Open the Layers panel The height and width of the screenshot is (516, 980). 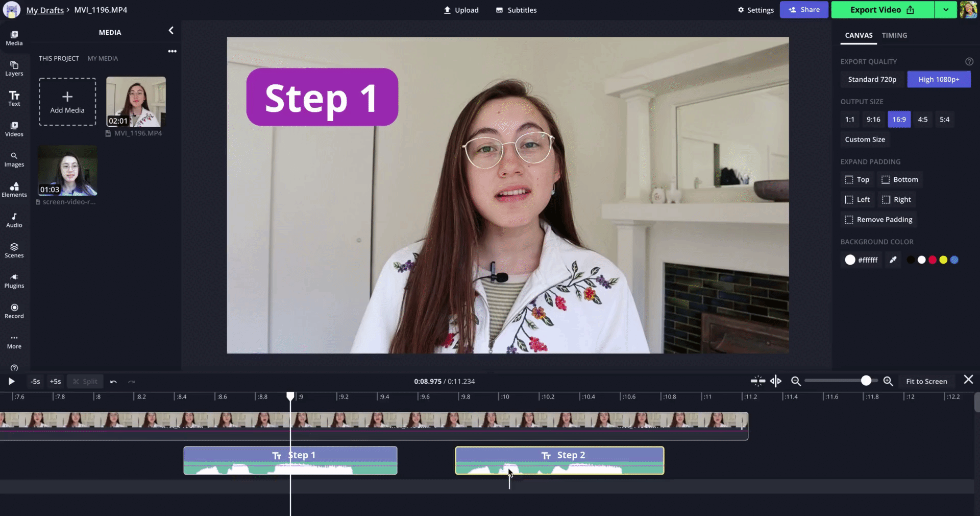point(14,68)
